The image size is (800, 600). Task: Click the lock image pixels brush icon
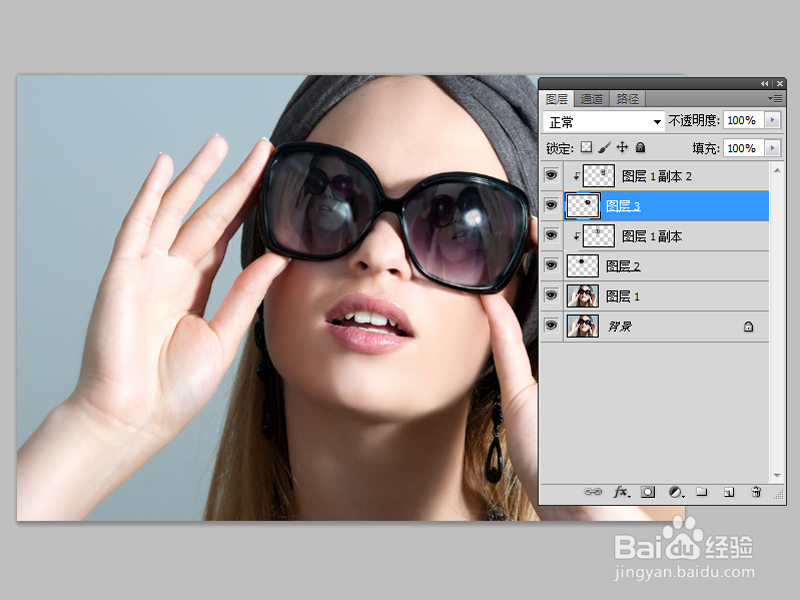coord(604,147)
